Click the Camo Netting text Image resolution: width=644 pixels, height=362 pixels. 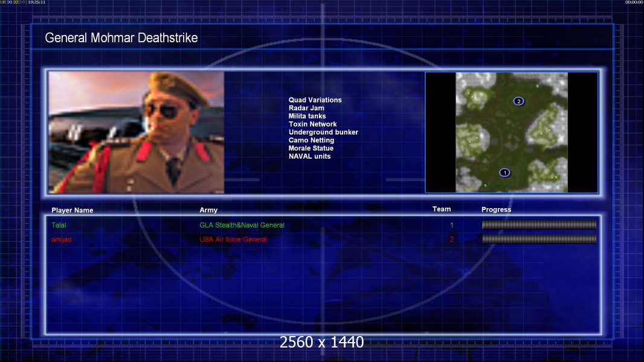click(311, 140)
